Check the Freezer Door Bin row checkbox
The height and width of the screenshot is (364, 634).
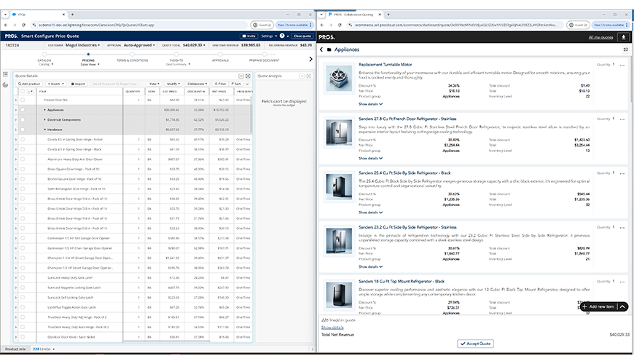pyautogui.click(x=23, y=100)
